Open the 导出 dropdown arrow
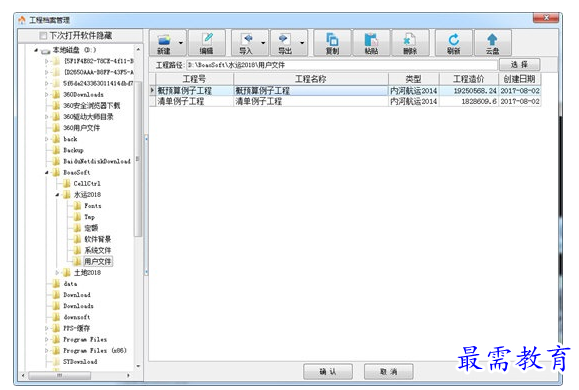This screenshot has width=579, height=390. click(x=302, y=43)
